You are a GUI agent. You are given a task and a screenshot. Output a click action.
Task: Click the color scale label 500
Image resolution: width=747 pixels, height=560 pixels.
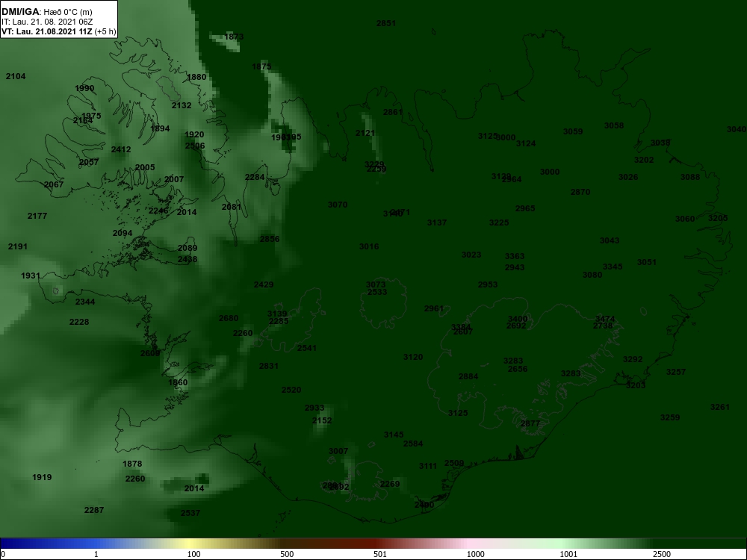click(x=287, y=554)
